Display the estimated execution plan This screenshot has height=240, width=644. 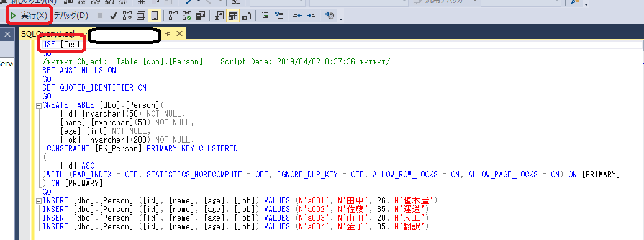click(127, 16)
